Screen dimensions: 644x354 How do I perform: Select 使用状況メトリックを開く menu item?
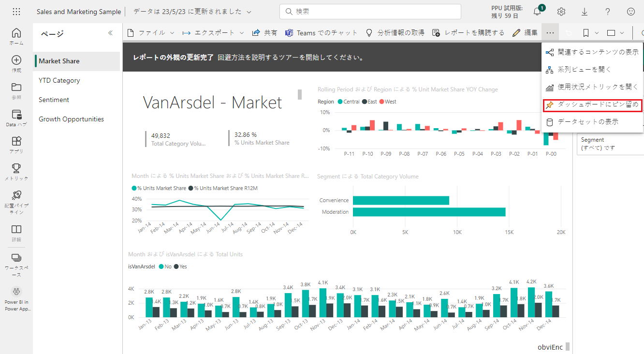coord(592,87)
